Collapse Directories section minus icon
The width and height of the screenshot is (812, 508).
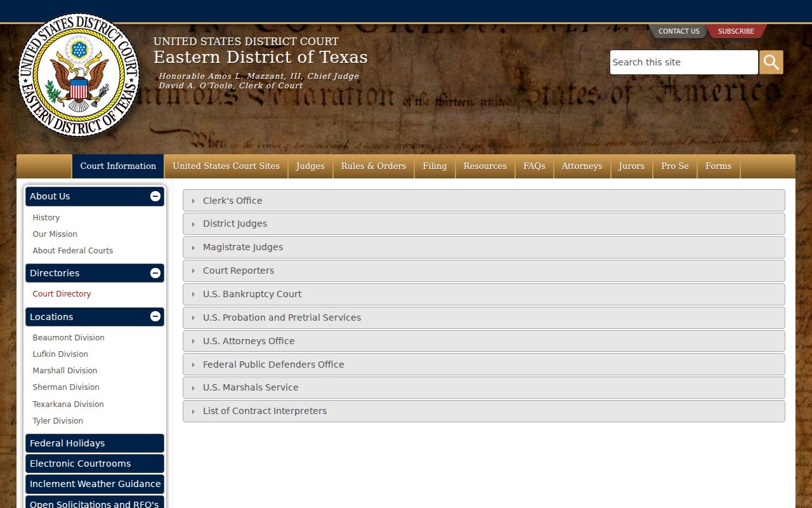(x=155, y=273)
